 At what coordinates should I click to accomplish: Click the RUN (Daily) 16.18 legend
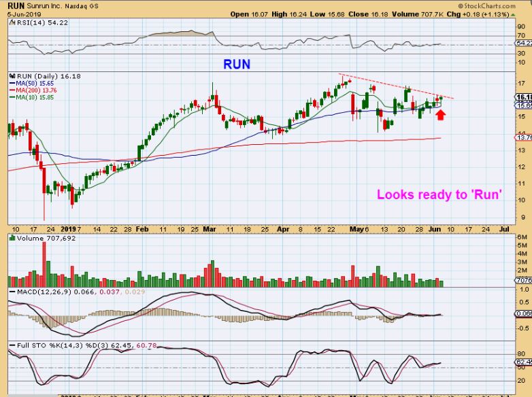point(49,76)
